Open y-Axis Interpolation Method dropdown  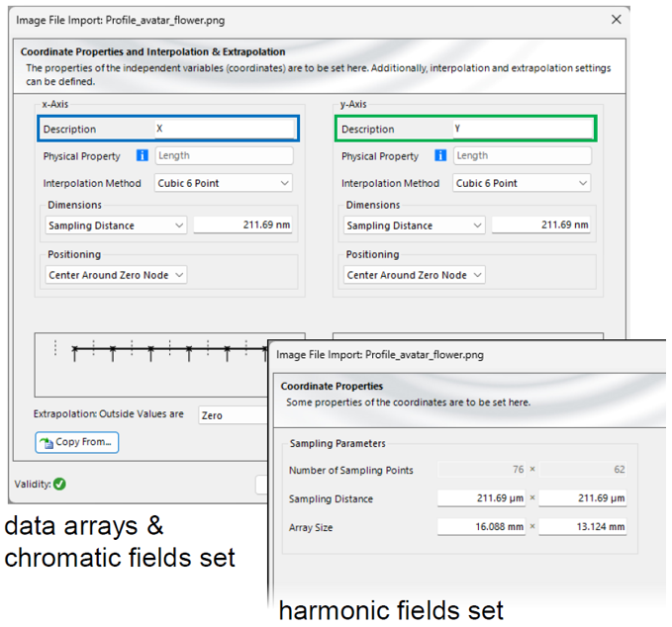pos(522,183)
